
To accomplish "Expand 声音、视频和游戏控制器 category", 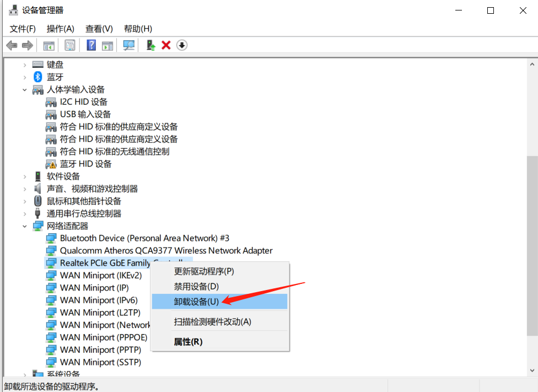I will (25, 189).
